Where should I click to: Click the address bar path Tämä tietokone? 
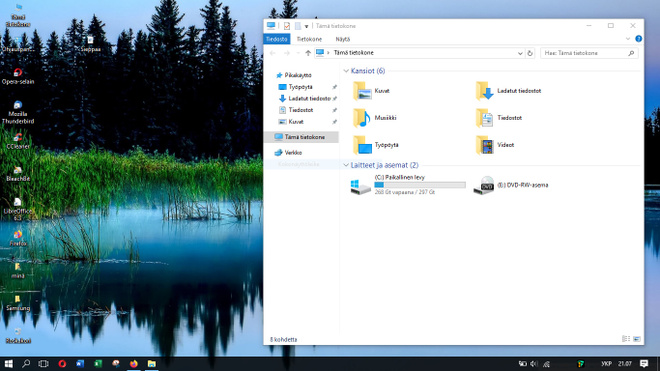[354, 53]
